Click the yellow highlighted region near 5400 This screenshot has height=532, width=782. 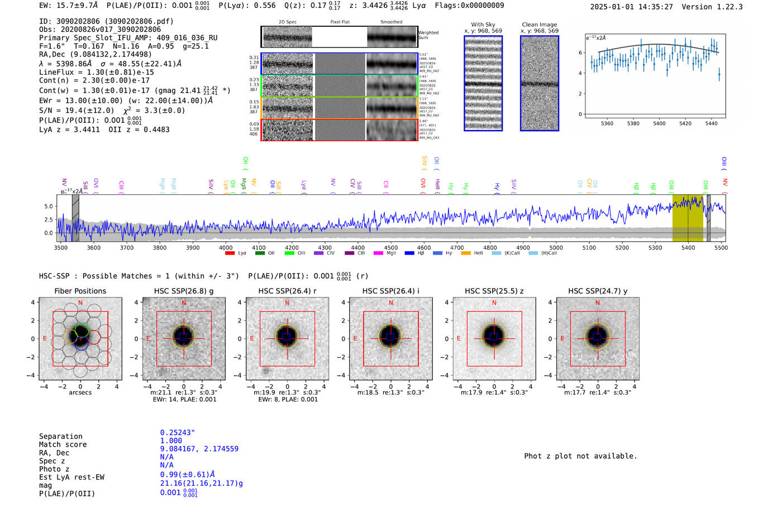pos(688,218)
